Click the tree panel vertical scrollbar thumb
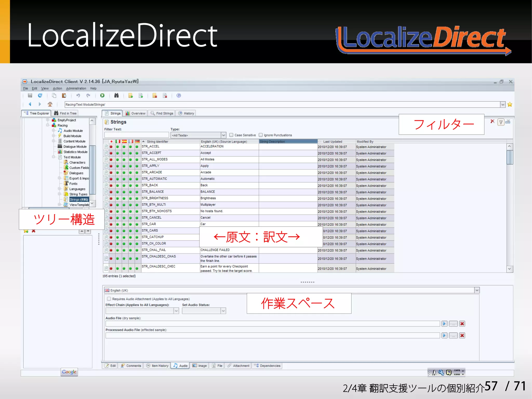 coord(93,170)
